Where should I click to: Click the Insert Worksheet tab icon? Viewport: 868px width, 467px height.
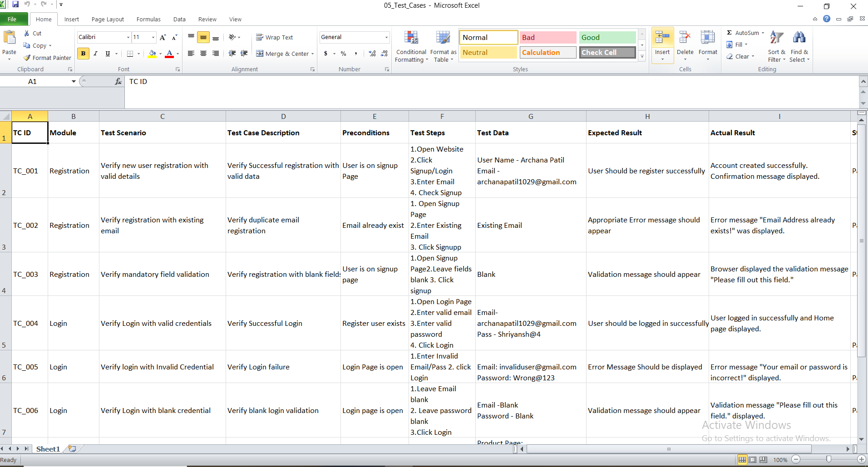click(72, 449)
